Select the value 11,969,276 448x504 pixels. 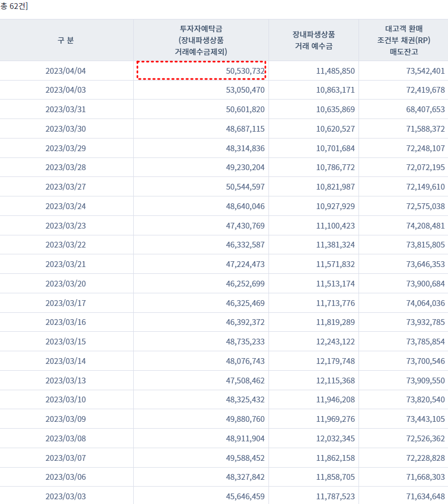point(335,419)
